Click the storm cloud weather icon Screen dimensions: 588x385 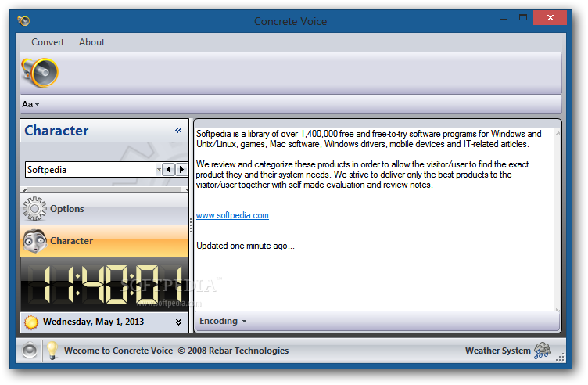[x=542, y=351]
